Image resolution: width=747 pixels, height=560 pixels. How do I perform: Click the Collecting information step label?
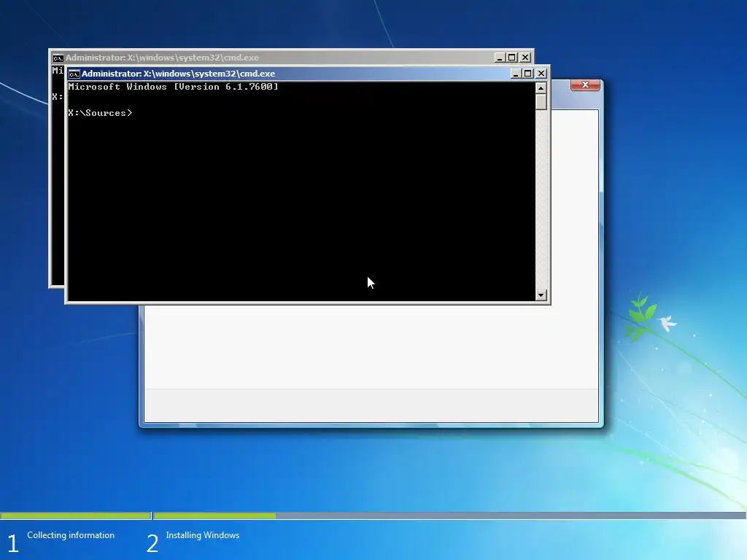(x=71, y=535)
